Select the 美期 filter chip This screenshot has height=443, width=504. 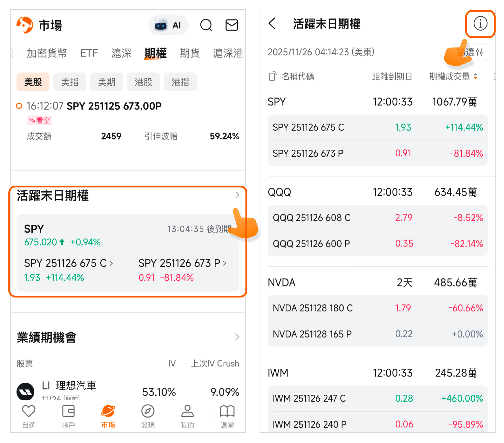click(107, 82)
